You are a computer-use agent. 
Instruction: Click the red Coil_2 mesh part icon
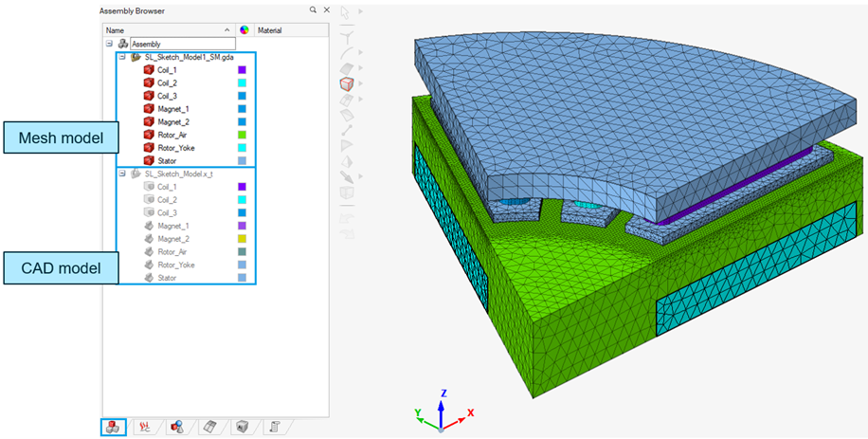pyautogui.click(x=149, y=83)
